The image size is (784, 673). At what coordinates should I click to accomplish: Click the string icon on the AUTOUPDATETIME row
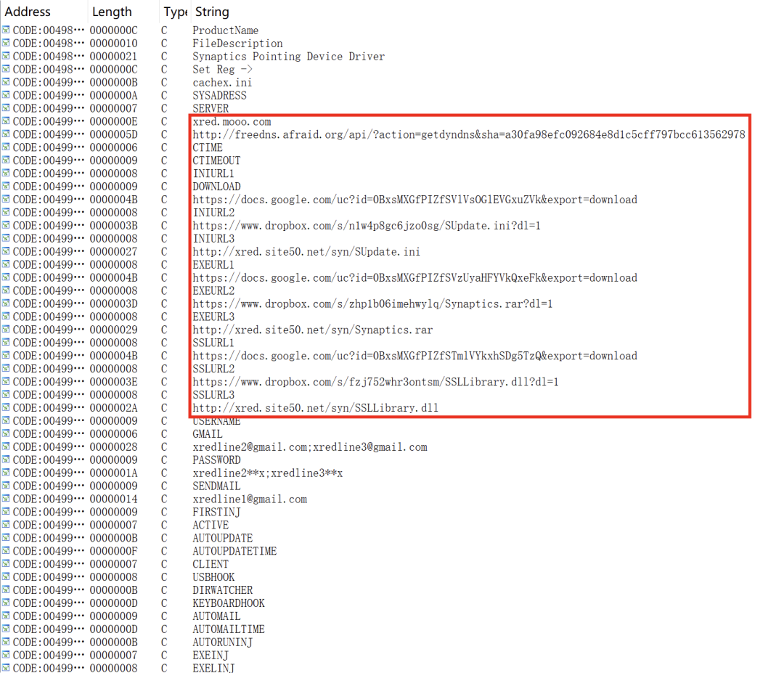pyautogui.click(x=6, y=550)
